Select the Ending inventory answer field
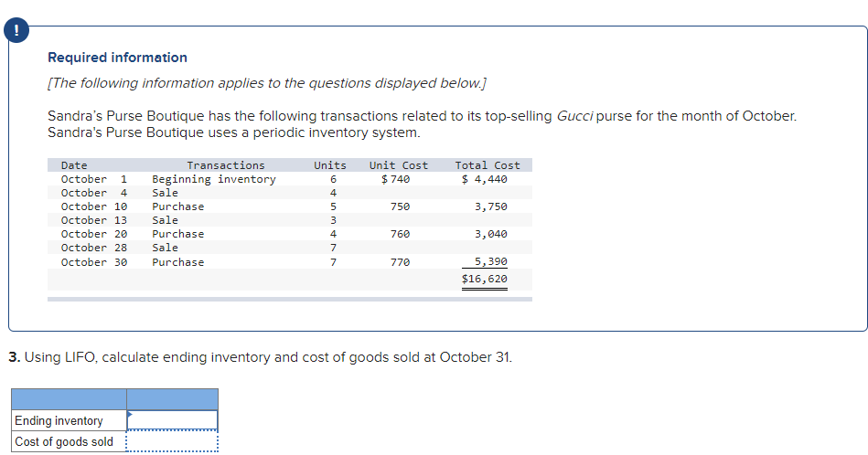This screenshot has width=868, height=455. [172, 420]
